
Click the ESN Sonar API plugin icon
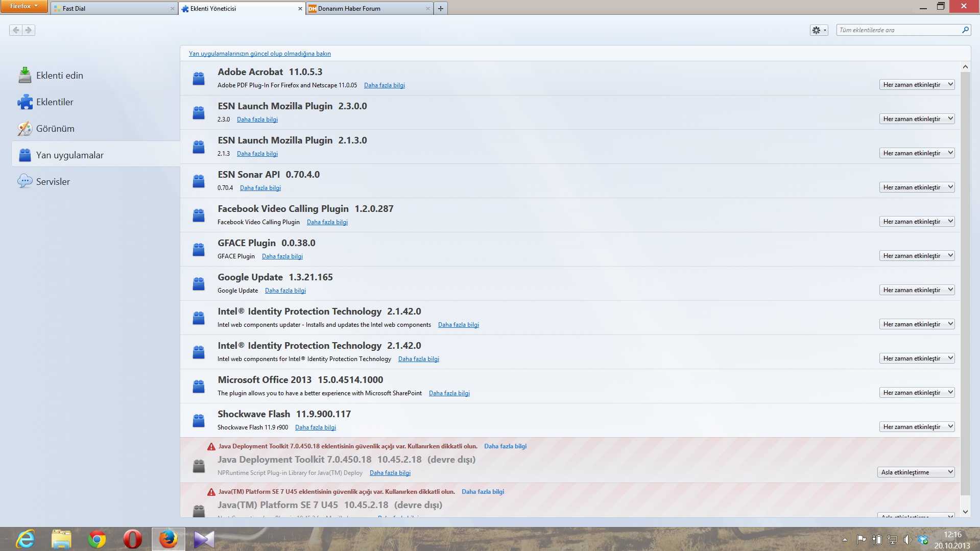click(199, 181)
